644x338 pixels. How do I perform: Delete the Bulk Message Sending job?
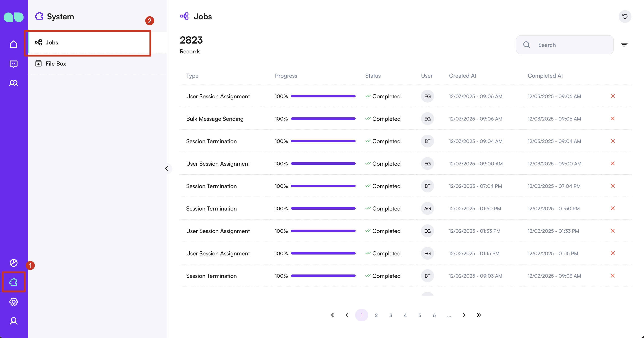[612, 119]
